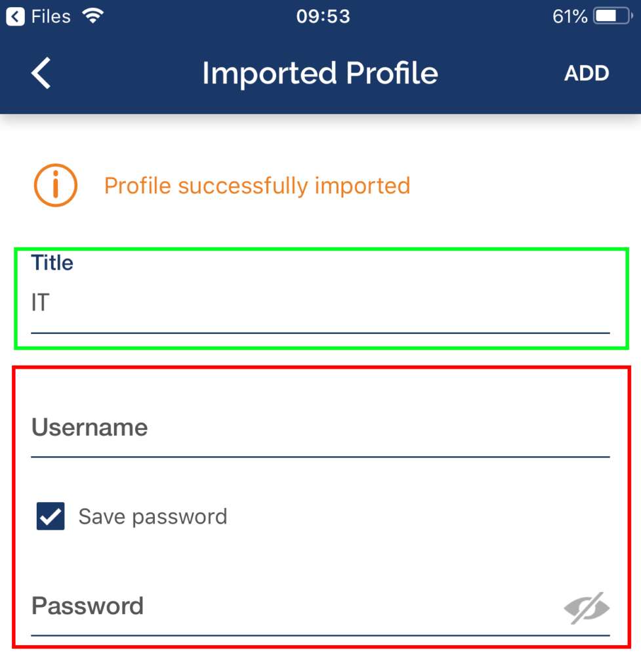Tap the Save password label text

click(x=153, y=516)
